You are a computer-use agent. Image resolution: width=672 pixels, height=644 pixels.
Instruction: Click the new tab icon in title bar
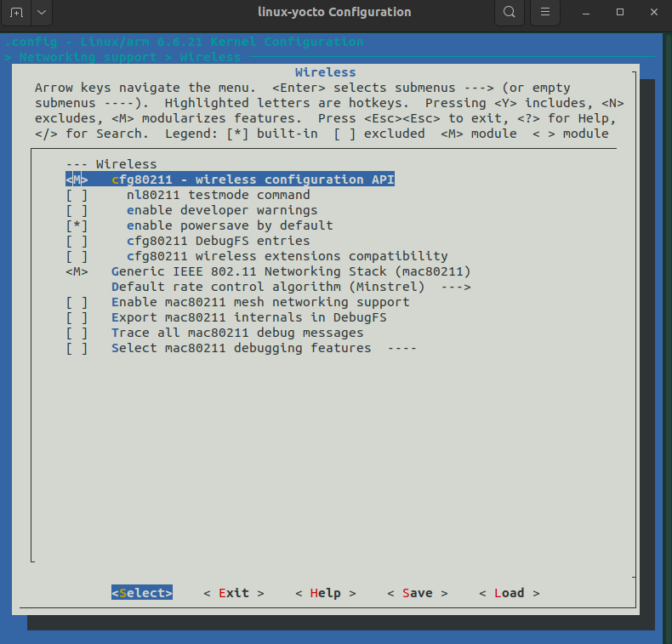(x=16, y=13)
